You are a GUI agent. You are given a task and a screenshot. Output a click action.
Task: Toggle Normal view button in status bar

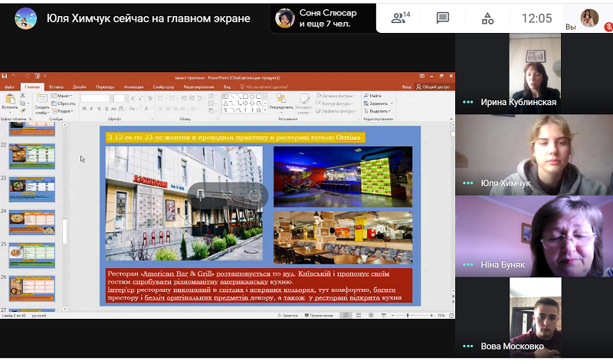[346, 315]
